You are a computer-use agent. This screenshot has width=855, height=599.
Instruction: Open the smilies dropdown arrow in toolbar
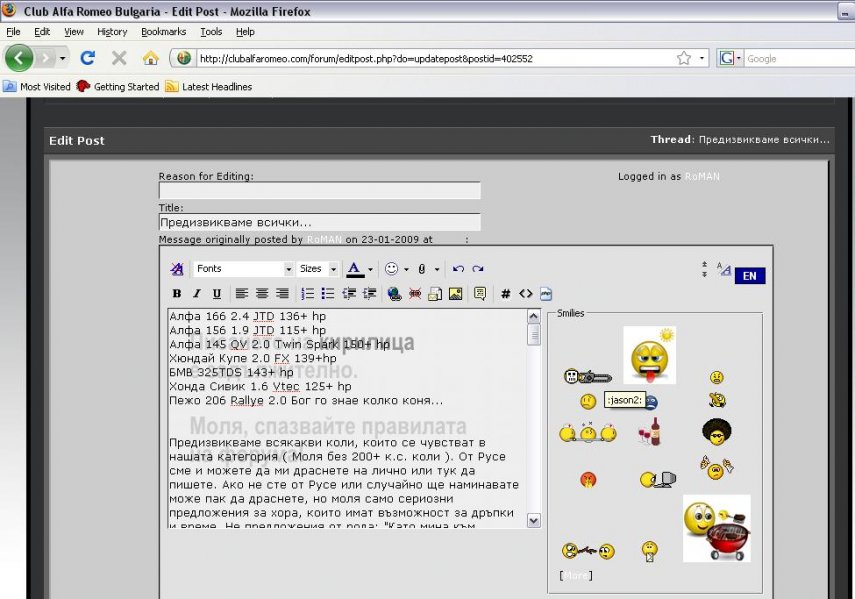click(407, 269)
